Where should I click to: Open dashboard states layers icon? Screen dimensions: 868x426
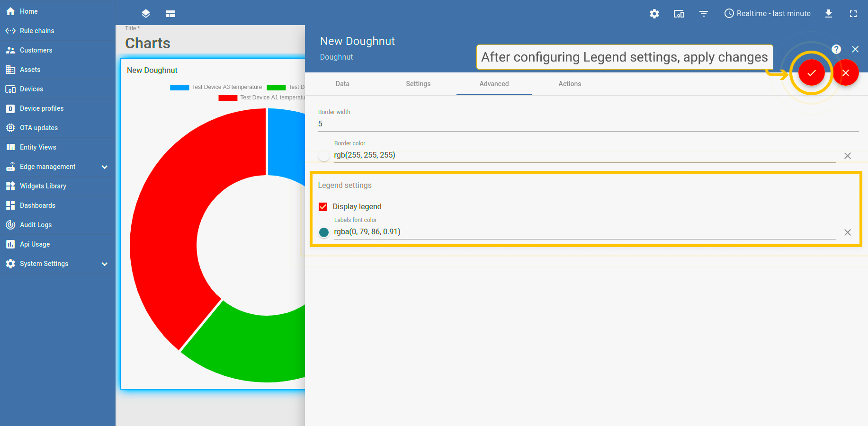tap(146, 14)
